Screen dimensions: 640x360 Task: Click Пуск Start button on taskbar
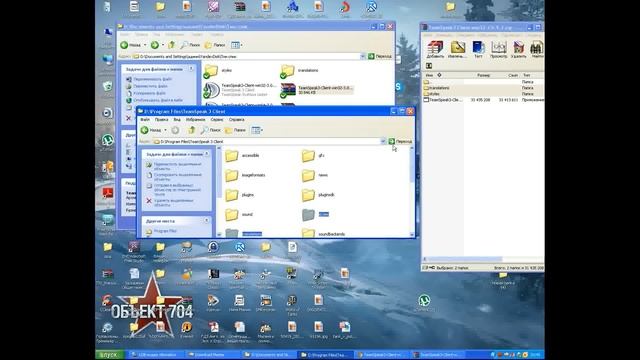coord(108,355)
